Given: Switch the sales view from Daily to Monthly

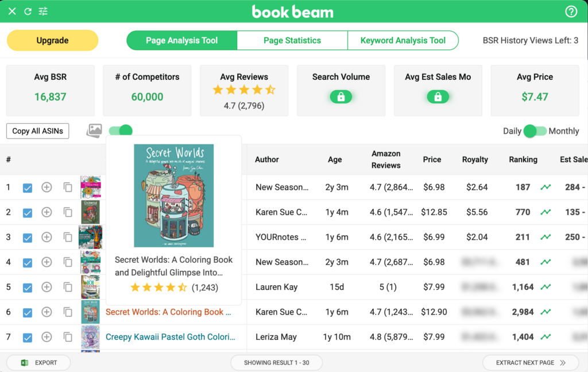Looking at the screenshot, I should (x=536, y=131).
